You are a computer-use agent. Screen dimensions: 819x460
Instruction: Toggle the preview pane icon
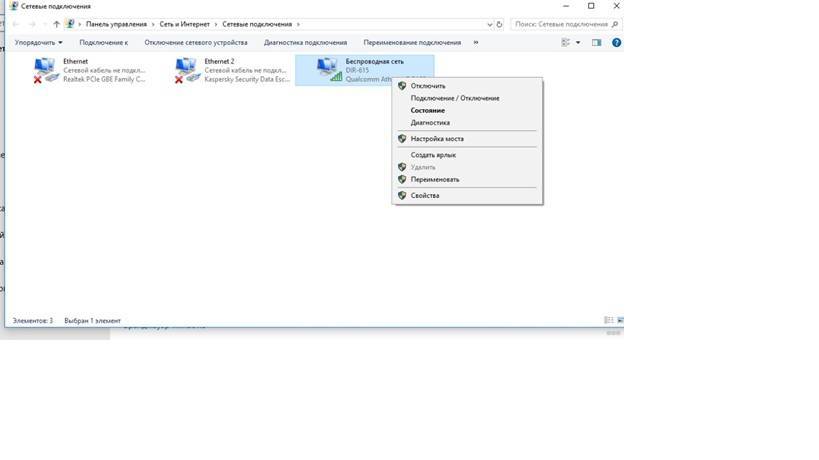click(596, 43)
